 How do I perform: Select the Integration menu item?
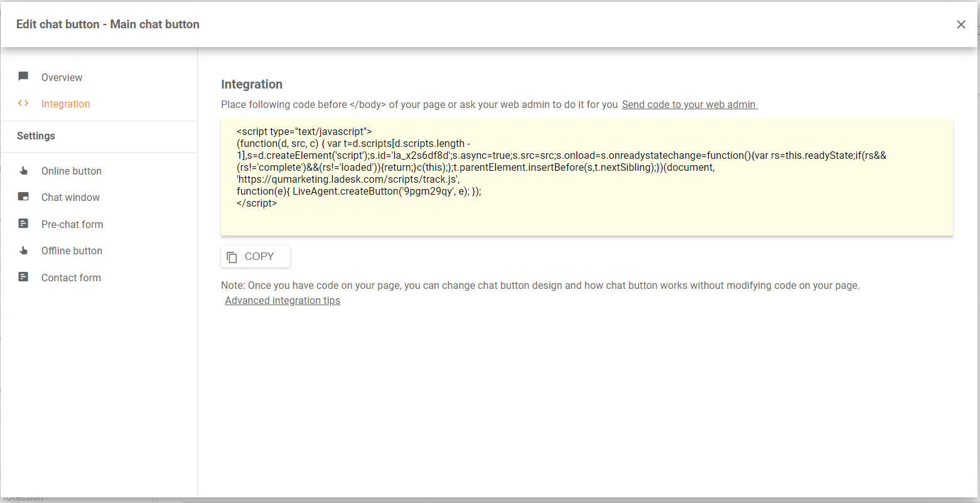pos(65,104)
